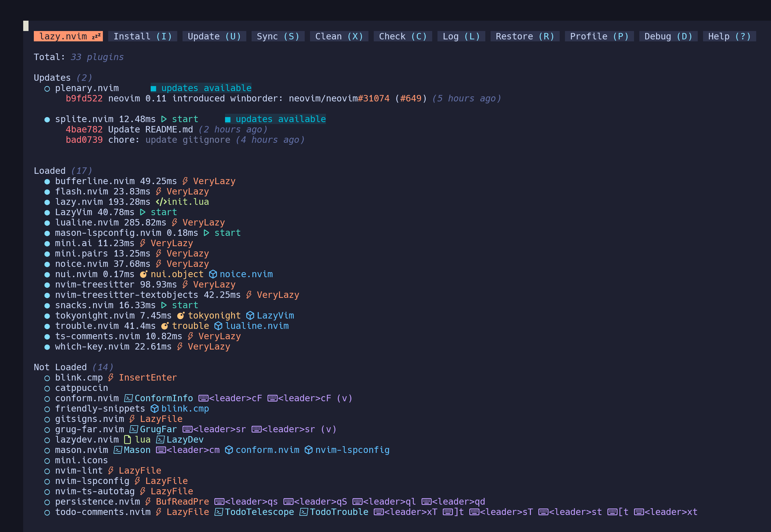Click the keyboard icon before <leader>cm

(161, 450)
